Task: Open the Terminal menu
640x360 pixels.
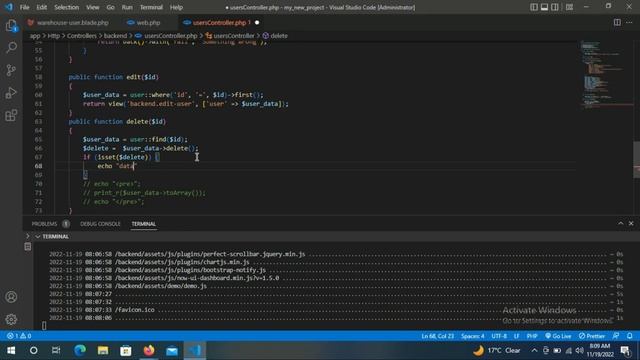Action: [x=151, y=7]
